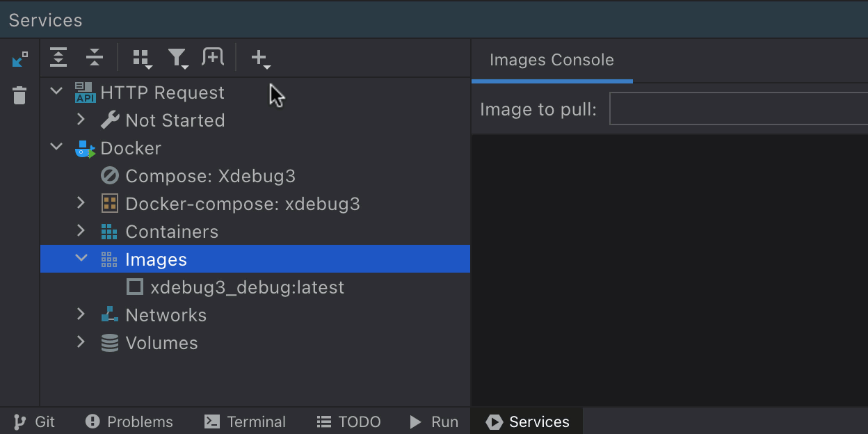Click the Networks node icon

(x=110, y=315)
